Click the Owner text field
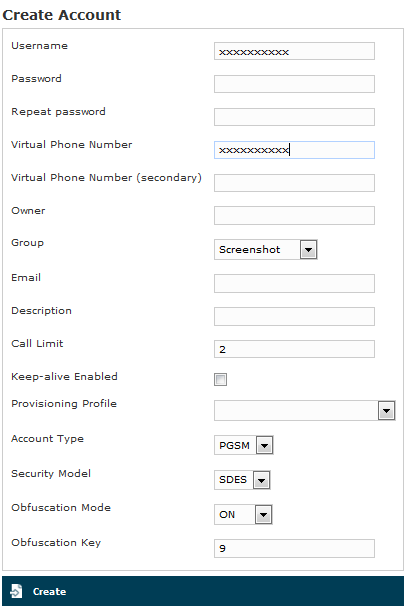 coord(294,216)
